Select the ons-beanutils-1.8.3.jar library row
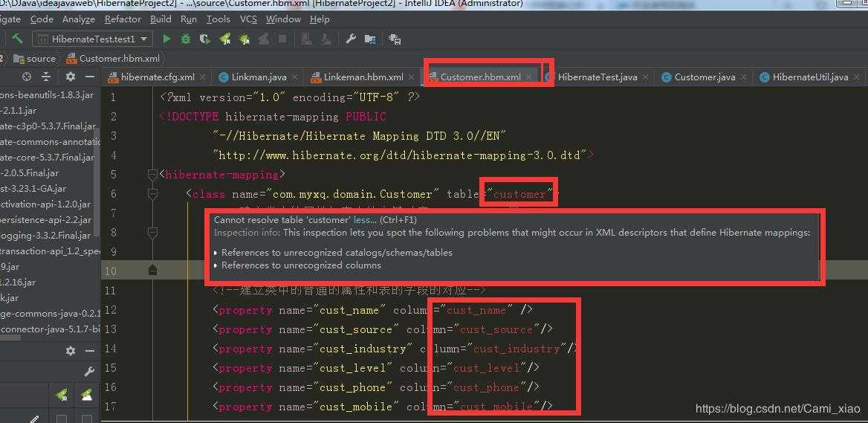Screen dimensions: 868x423 point(48,95)
